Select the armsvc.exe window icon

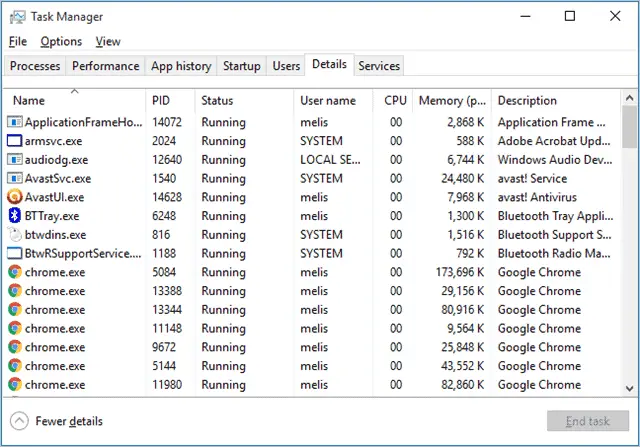coord(15,141)
